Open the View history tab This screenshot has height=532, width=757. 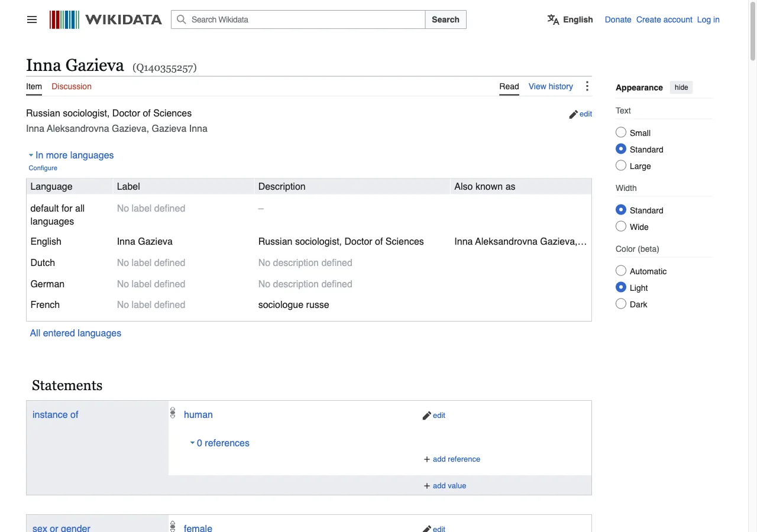pyautogui.click(x=551, y=86)
